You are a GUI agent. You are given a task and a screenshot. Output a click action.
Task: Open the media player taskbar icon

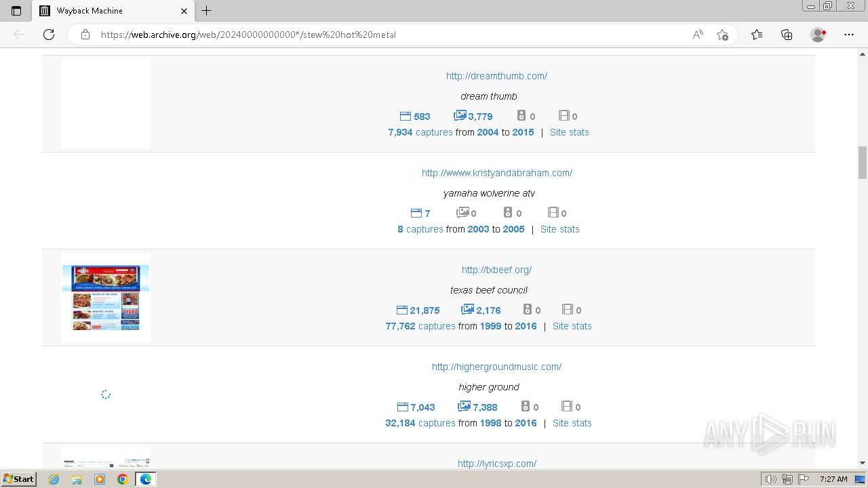pos(100,479)
